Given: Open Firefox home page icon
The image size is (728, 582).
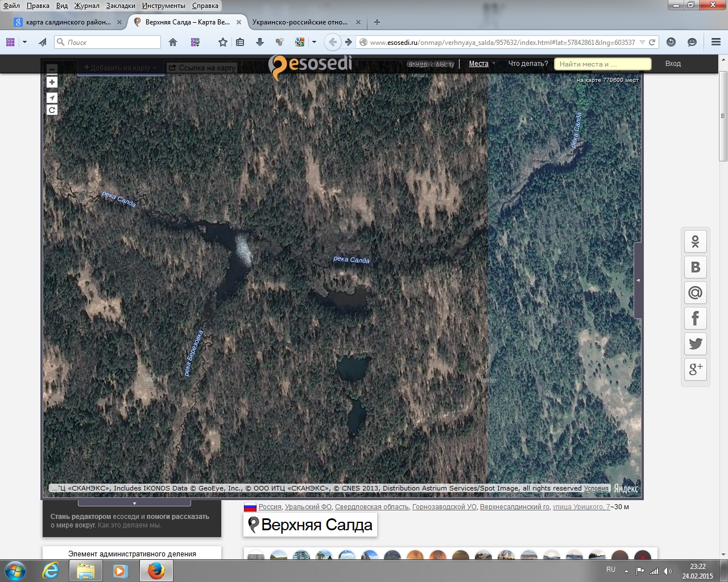Looking at the screenshot, I should 173,42.
